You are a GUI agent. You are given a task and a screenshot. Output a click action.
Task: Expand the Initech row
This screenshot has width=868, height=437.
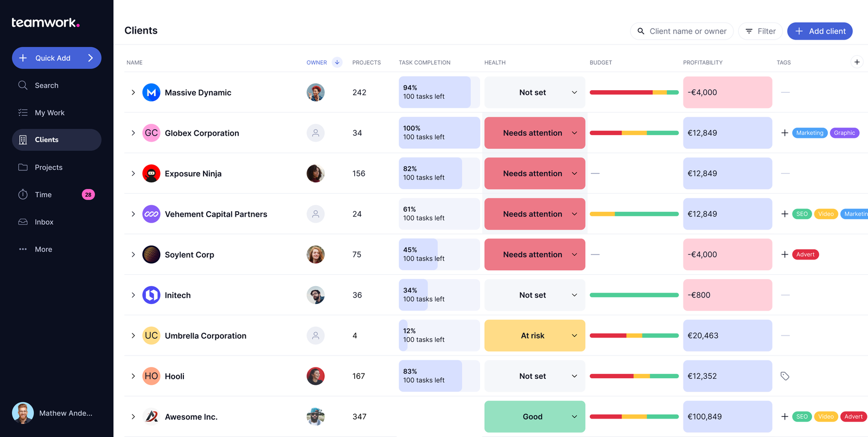point(133,295)
